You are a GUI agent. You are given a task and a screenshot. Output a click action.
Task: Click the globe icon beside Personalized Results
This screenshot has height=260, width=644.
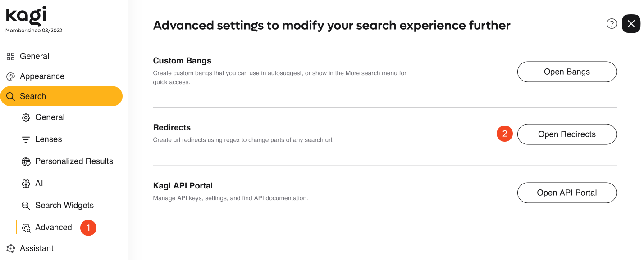[26, 161]
